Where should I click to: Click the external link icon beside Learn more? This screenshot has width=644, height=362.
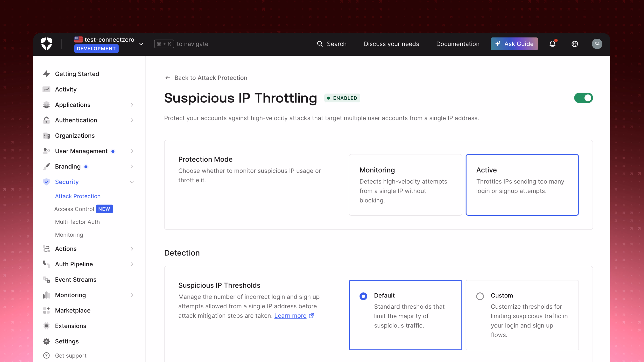coord(312,316)
